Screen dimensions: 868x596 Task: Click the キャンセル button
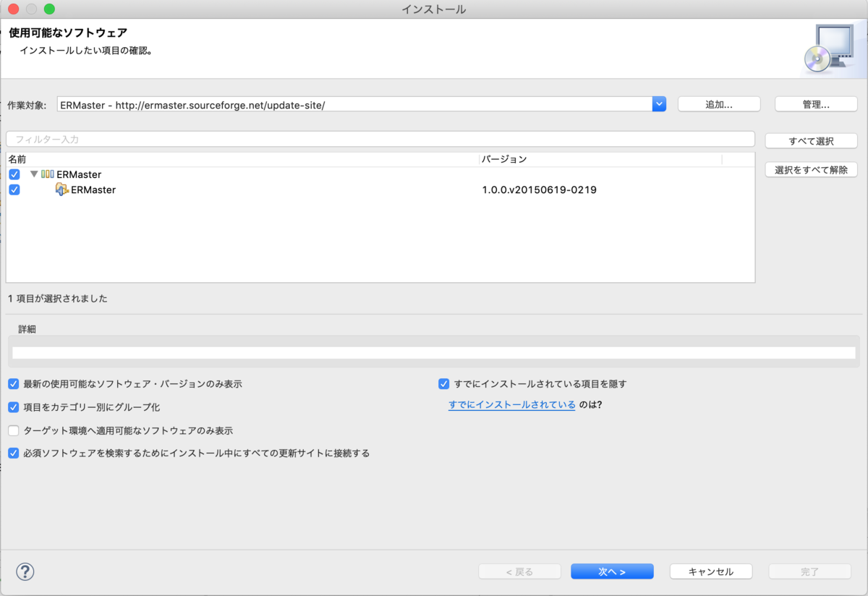[711, 571]
